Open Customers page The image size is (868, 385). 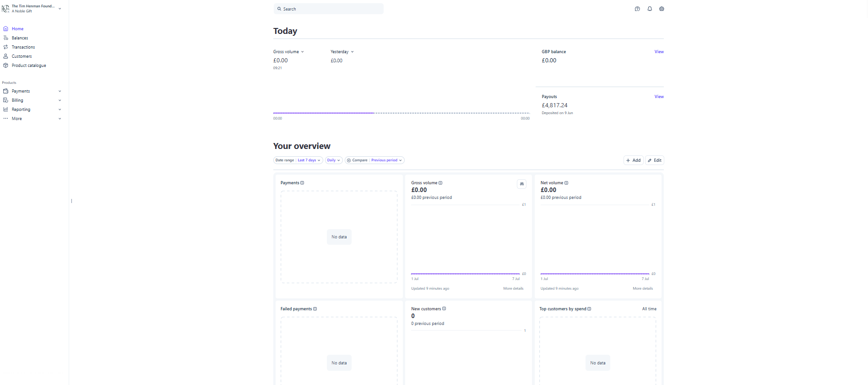tap(22, 56)
